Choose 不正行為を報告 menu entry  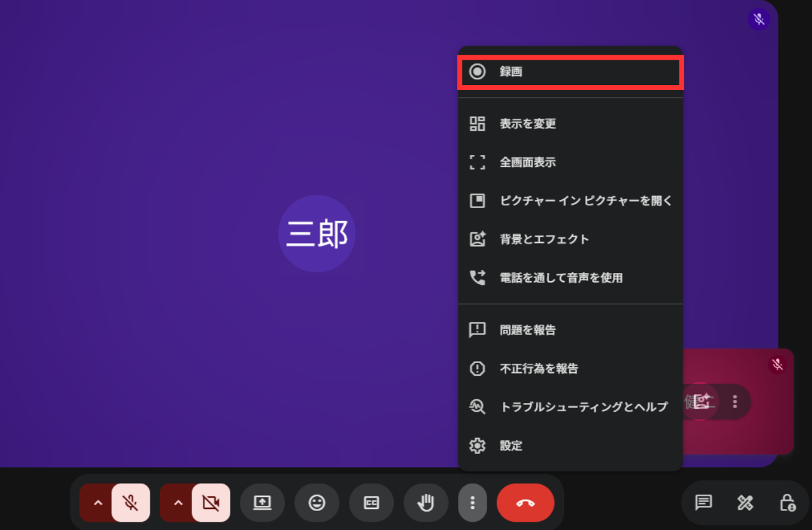[x=570, y=368]
